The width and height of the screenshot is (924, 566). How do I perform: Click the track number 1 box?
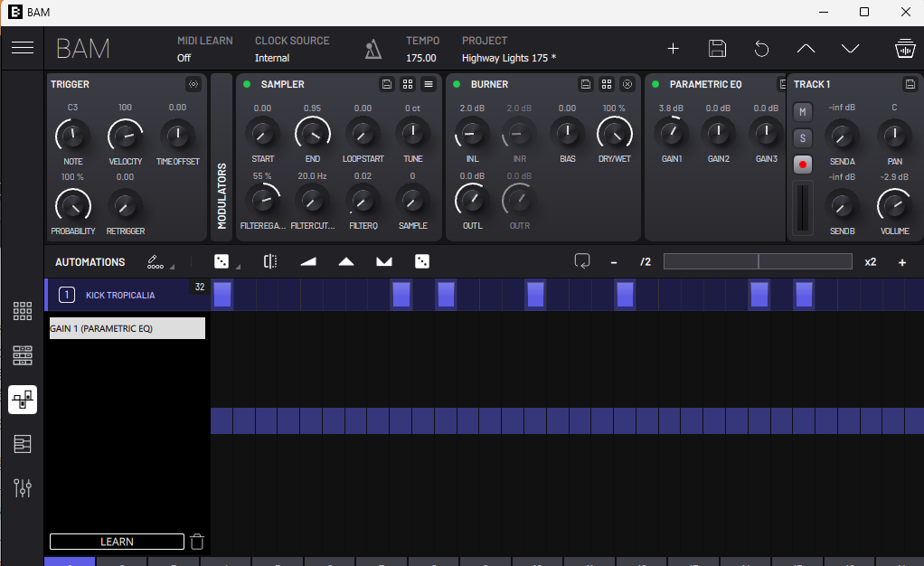point(67,295)
